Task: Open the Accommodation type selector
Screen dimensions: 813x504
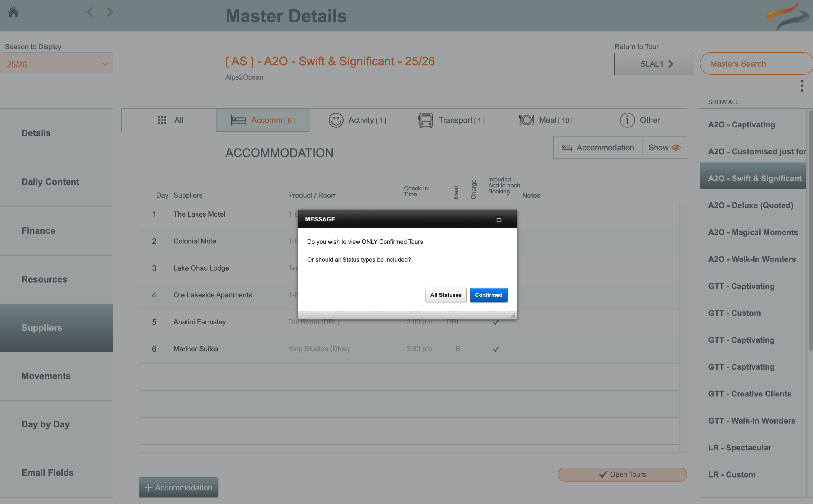Action: (x=598, y=148)
